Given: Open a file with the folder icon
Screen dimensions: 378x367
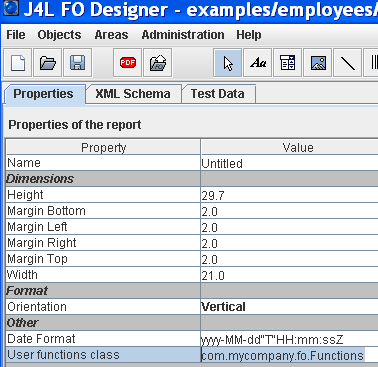Looking at the screenshot, I should [48, 63].
